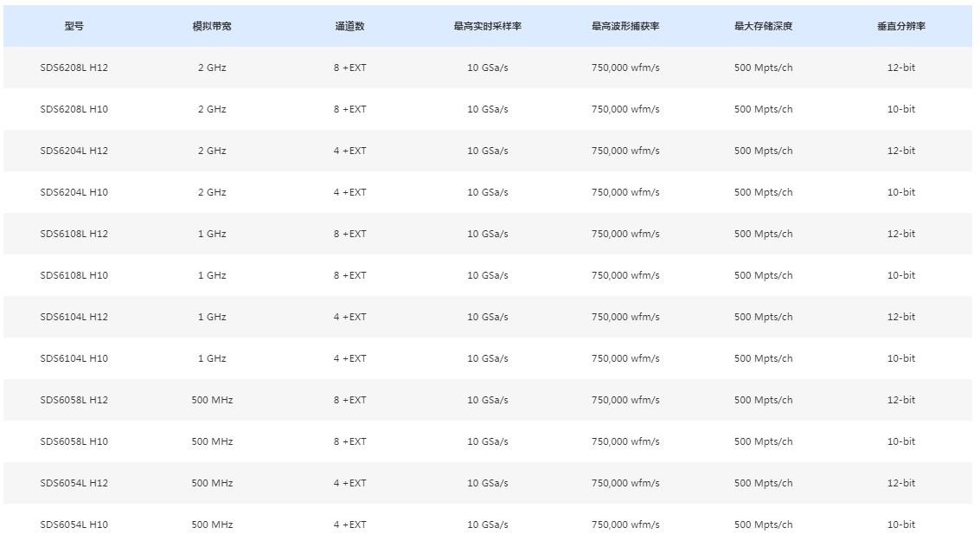980x560 pixels.
Task: Click the 型号 column header
Action: tap(74, 26)
